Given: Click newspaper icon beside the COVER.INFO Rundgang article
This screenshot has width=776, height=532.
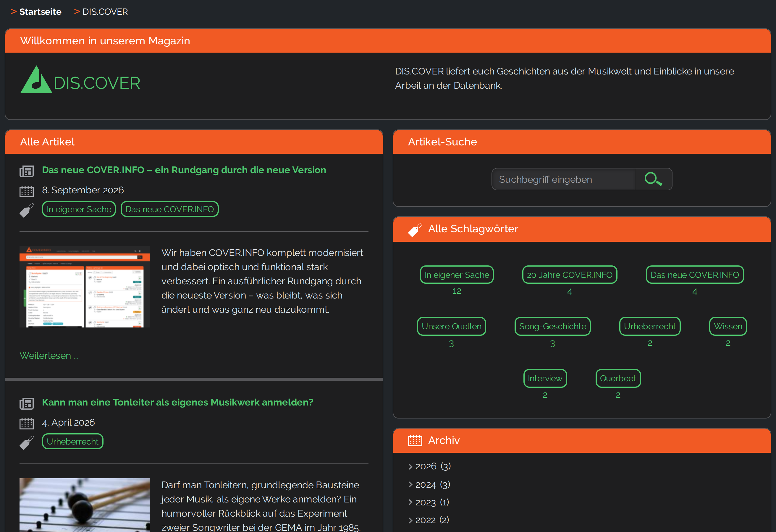Looking at the screenshot, I should tap(26, 171).
